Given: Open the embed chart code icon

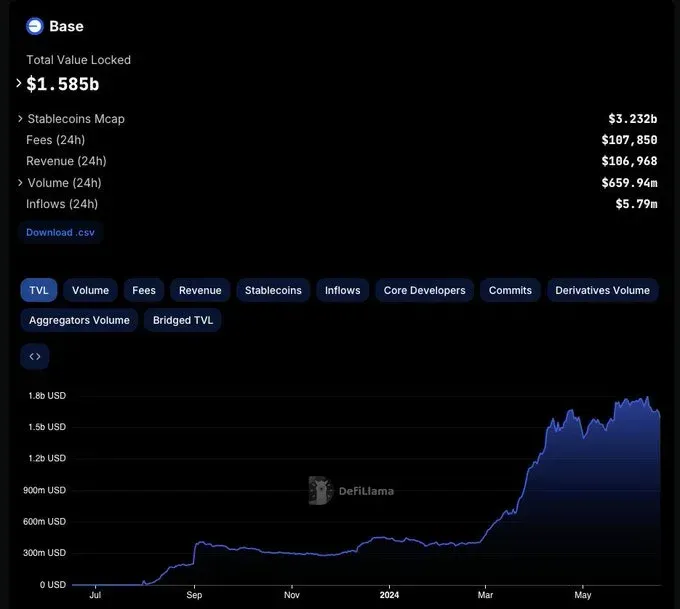Looking at the screenshot, I should coord(35,357).
